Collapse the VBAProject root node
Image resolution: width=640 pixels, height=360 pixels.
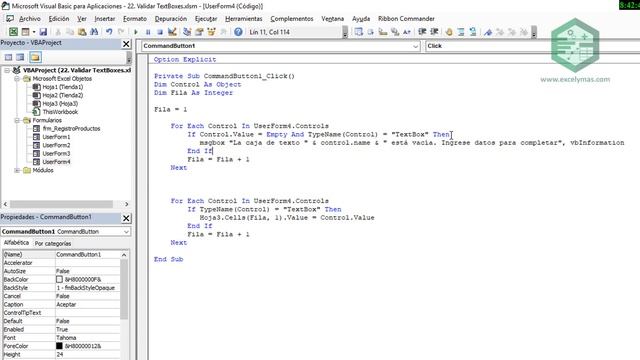pyautogui.click(x=7, y=70)
